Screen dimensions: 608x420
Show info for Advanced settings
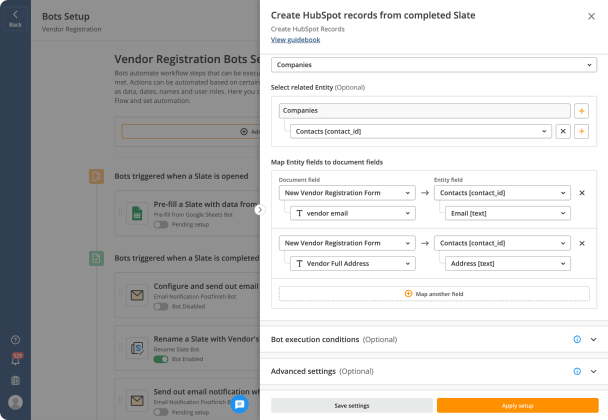coord(577,371)
